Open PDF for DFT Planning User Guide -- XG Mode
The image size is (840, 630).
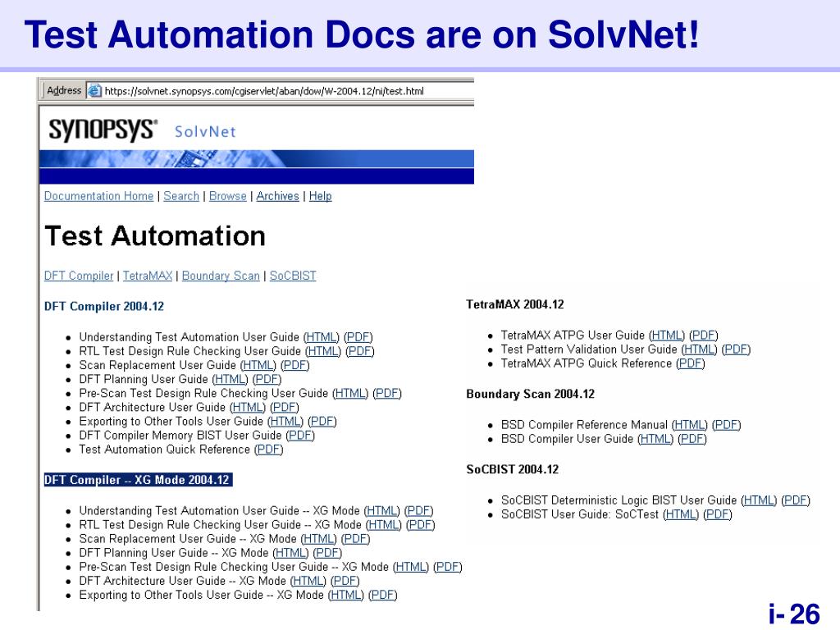point(328,552)
